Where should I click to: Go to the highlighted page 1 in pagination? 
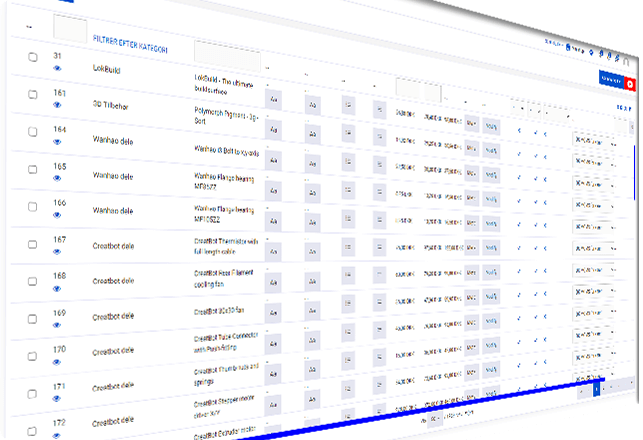click(x=597, y=388)
